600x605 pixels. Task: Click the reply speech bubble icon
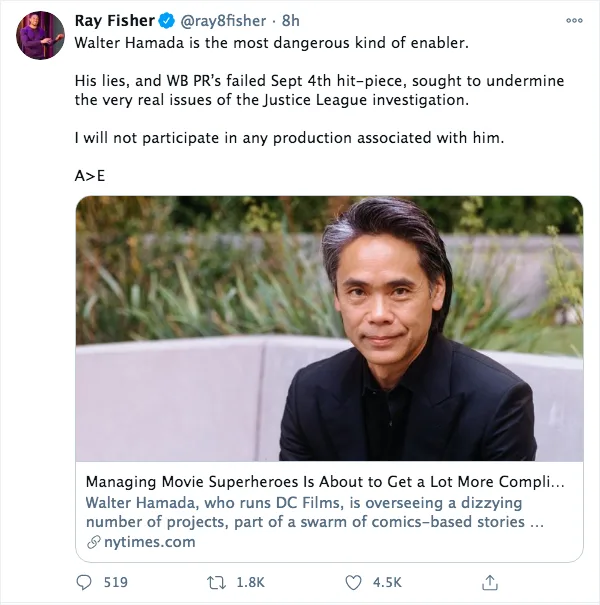pos(84,582)
